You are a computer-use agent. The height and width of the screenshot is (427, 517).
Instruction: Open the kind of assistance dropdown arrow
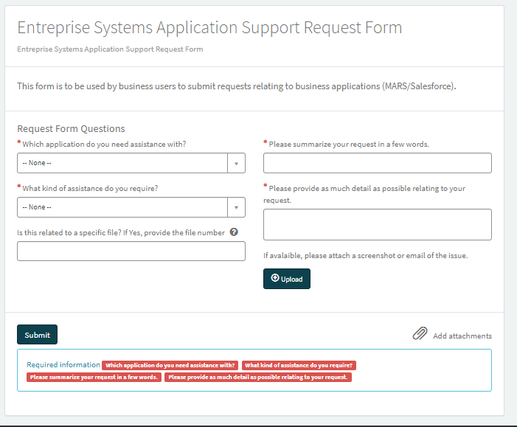point(236,207)
